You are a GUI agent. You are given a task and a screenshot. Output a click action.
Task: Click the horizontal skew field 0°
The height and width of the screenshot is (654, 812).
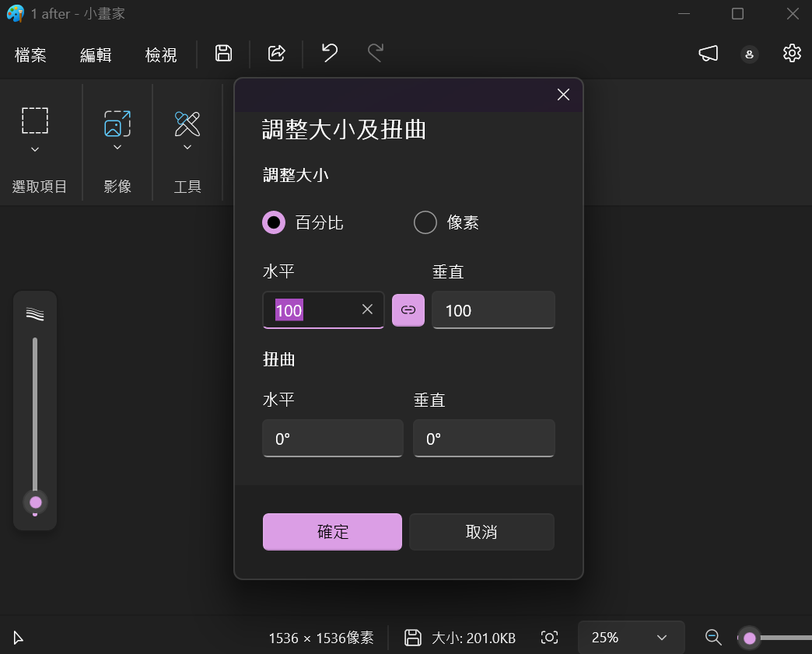(x=332, y=439)
